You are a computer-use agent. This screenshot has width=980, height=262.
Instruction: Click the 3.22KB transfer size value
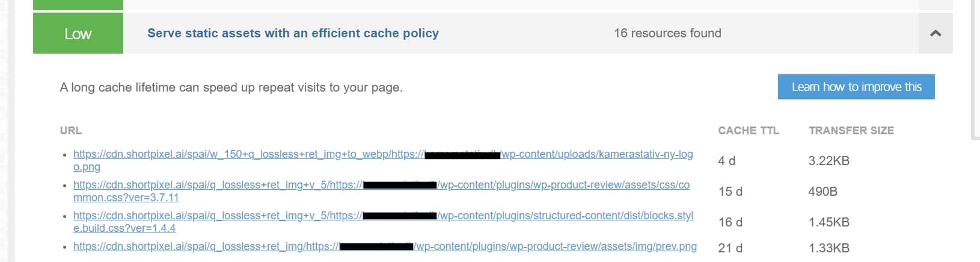[828, 161]
